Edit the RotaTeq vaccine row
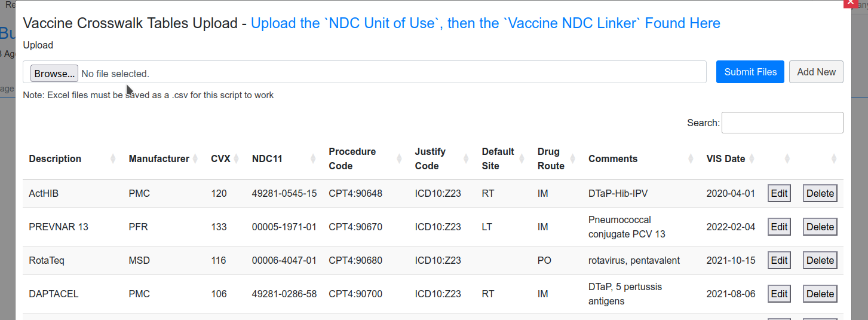The image size is (868, 320). pos(779,261)
